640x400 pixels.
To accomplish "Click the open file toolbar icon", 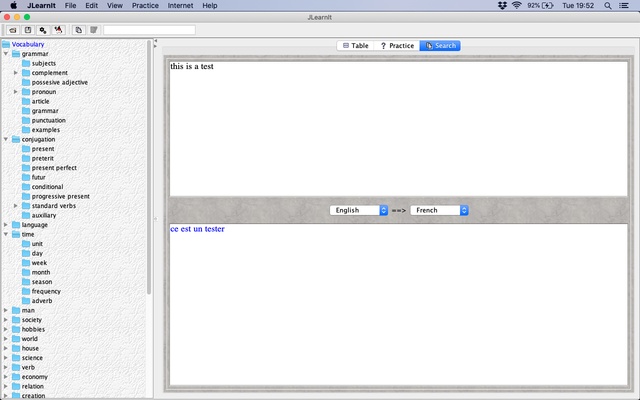I will (x=13, y=30).
